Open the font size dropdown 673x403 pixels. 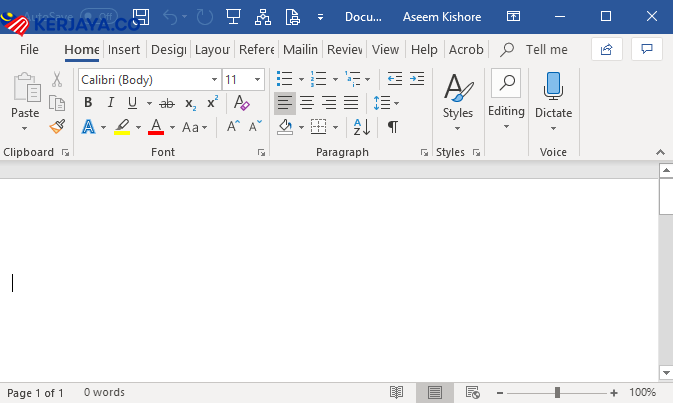coord(258,79)
